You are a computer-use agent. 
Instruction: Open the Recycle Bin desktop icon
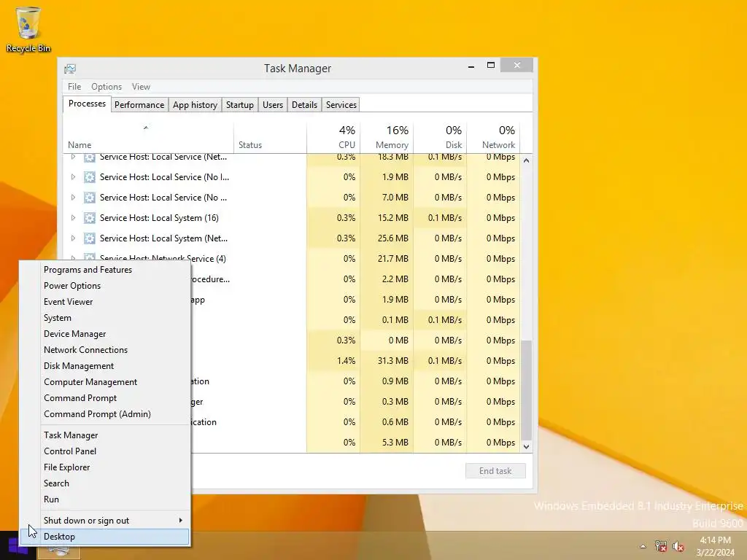(x=28, y=29)
